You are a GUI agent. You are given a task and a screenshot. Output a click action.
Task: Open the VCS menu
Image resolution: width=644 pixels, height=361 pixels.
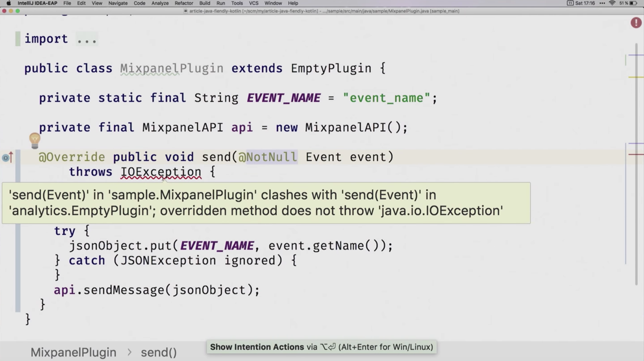coord(254,3)
